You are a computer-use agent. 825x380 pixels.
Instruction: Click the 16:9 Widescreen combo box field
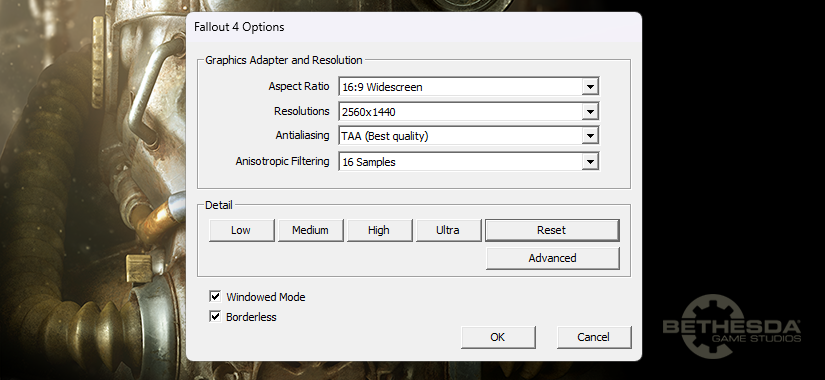click(x=460, y=87)
